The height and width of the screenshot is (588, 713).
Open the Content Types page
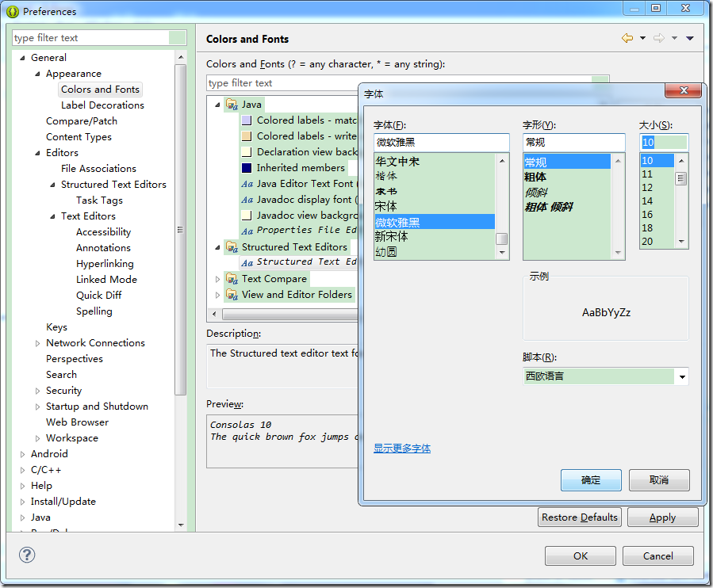click(79, 137)
